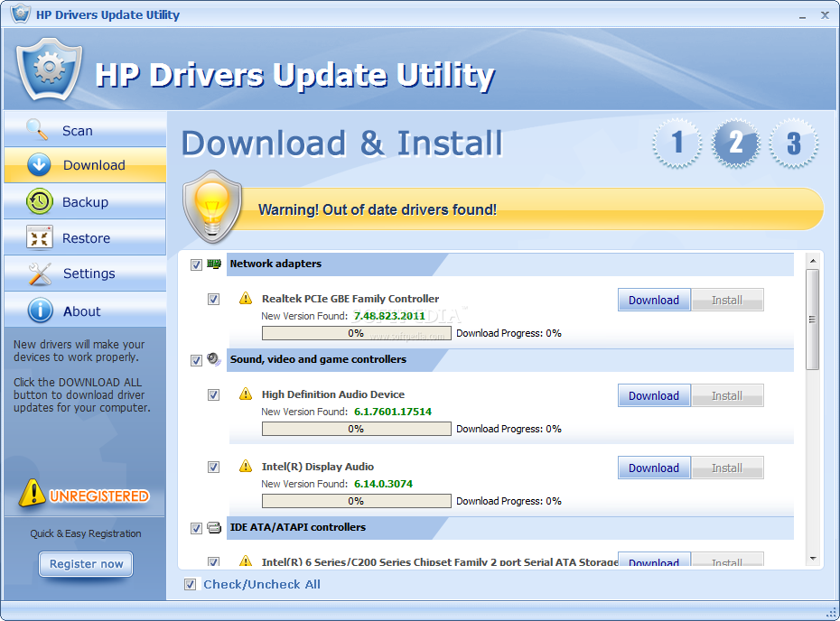Uncheck the Realtek PCIe GBE Family Controller checkbox
The height and width of the screenshot is (621, 840).
click(213, 300)
